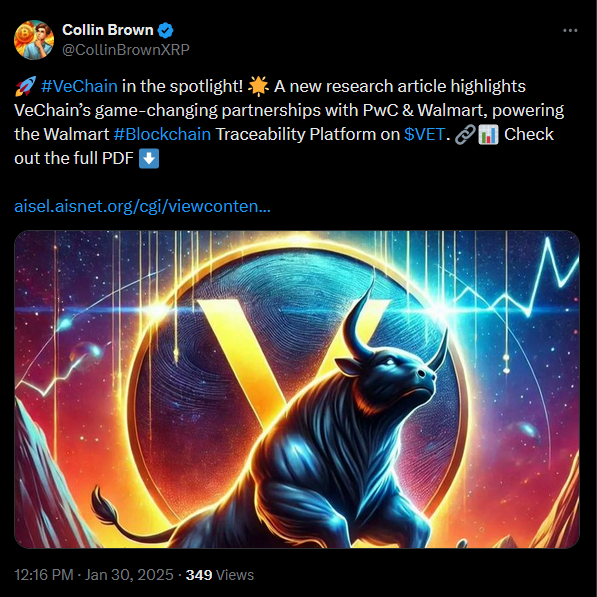Click the sunburst emoji after 'spotlight!'
This screenshot has height=597, width=597.
tap(258, 86)
